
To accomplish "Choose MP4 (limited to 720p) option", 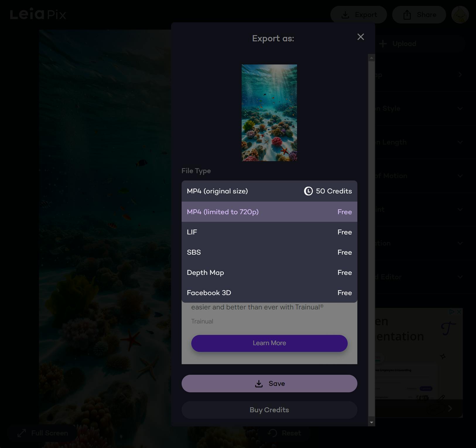I will pos(269,212).
